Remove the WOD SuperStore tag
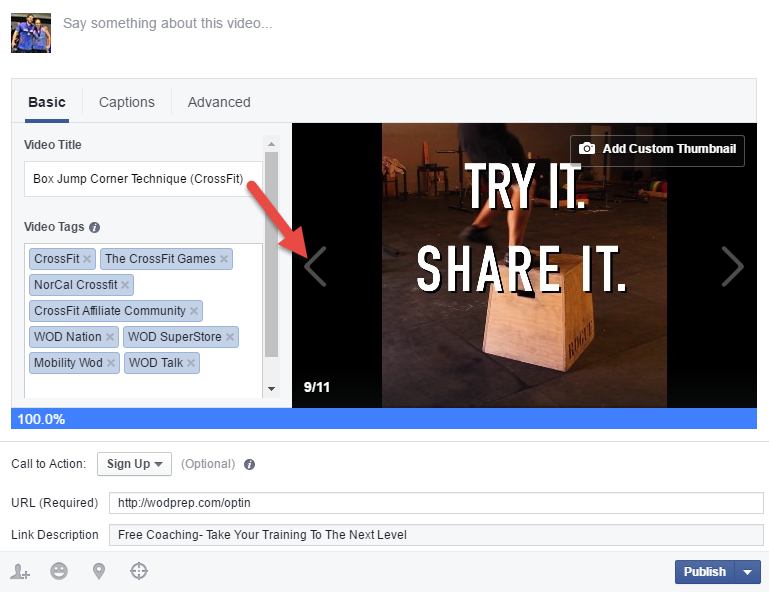The height and width of the screenshot is (592, 769). click(230, 337)
